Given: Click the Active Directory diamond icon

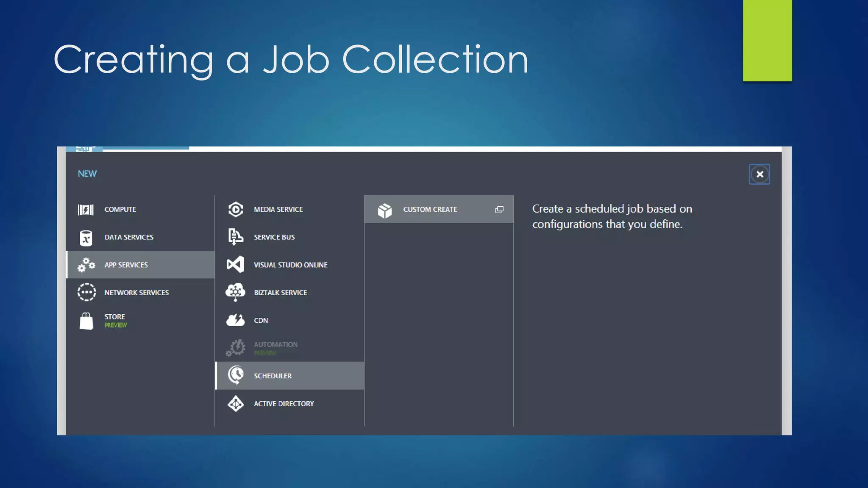Looking at the screenshot, I should (x=235, y=404).
